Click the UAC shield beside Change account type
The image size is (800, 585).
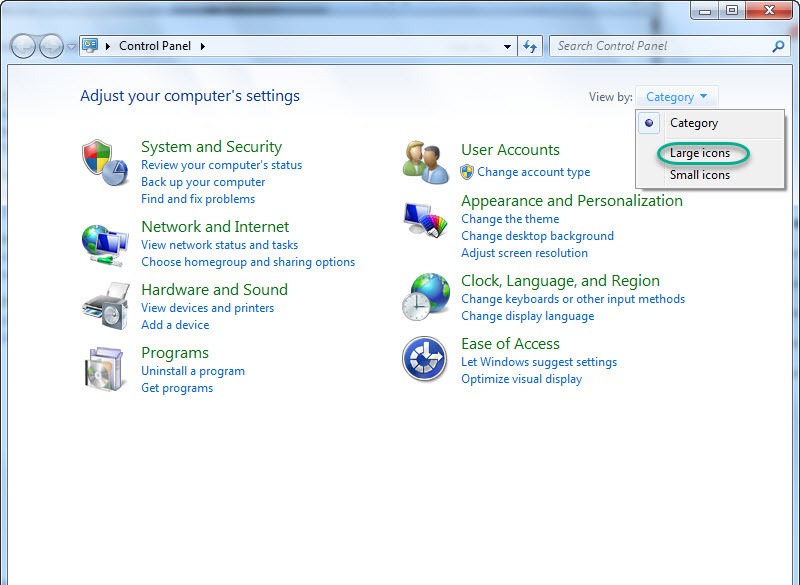coord(467,172)
